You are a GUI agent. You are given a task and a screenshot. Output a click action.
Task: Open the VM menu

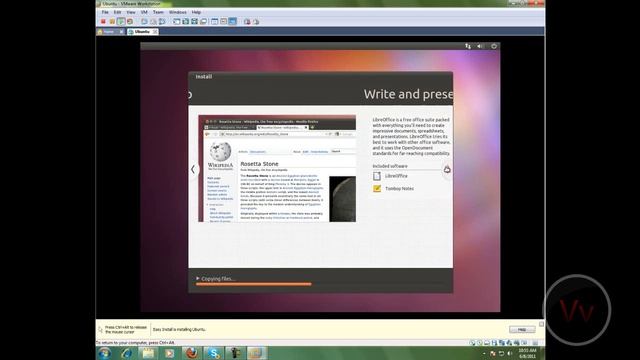(144, 12)
